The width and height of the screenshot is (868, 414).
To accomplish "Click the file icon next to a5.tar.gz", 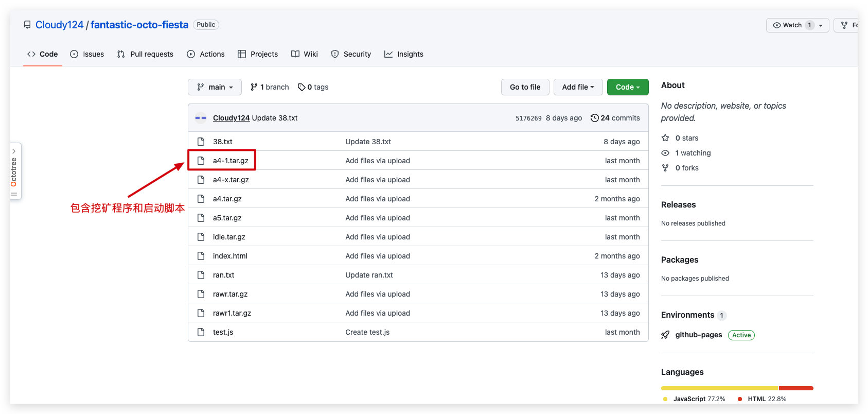I will [201, 218].
